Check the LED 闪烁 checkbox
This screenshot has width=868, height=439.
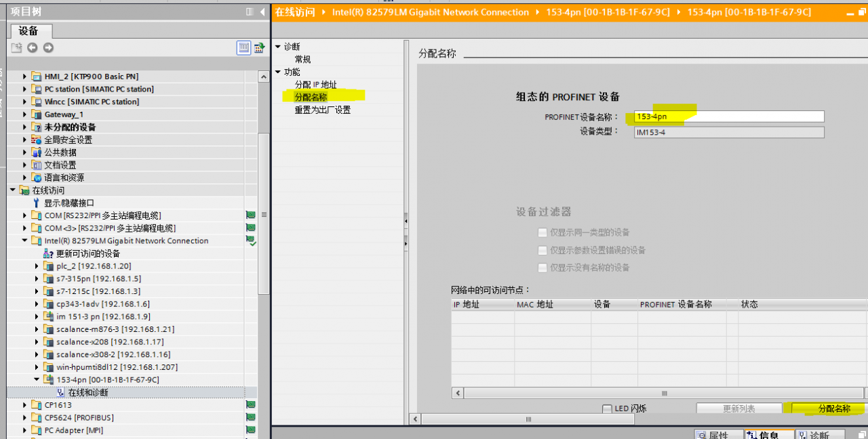point(608,409)
